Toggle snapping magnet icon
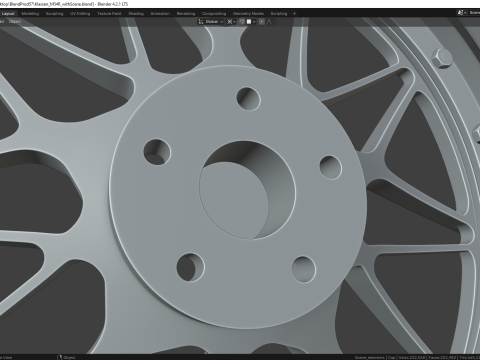 pos(242,22)
